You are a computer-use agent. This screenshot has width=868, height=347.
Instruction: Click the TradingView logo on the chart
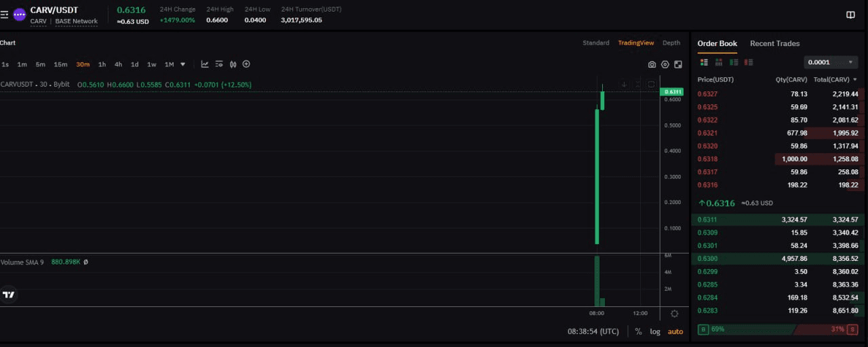tap(9, 295)
